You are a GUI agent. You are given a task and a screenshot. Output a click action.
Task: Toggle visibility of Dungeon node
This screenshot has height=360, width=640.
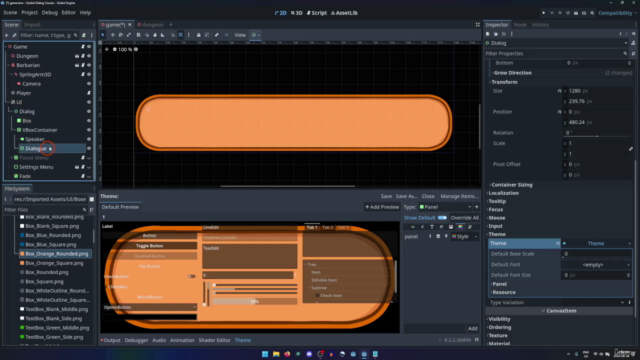tap(89, 56)
